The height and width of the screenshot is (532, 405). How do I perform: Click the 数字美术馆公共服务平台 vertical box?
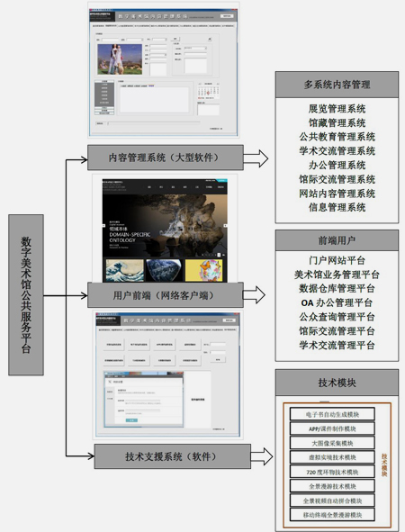point(26,295)
